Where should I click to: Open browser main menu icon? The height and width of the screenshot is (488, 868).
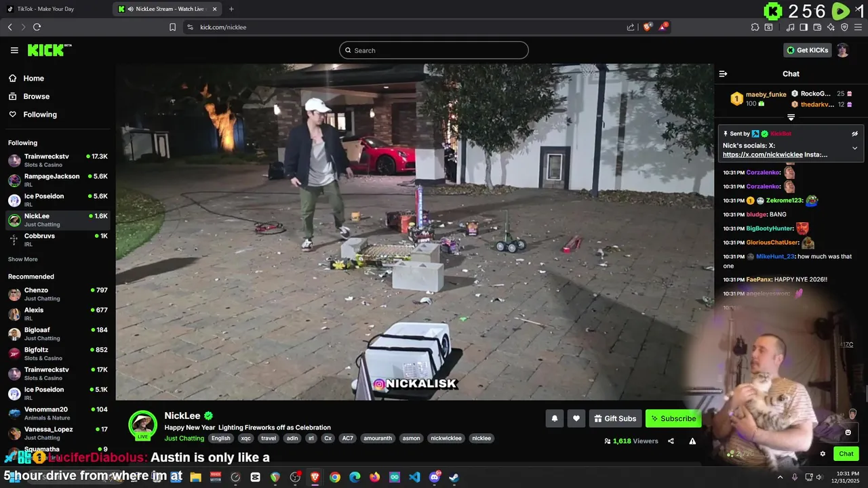click(859, 27)
